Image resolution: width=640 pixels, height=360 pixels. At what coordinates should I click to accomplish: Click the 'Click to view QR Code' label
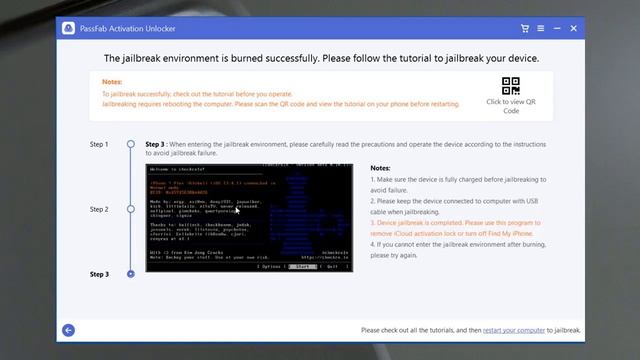coord(511,106)
